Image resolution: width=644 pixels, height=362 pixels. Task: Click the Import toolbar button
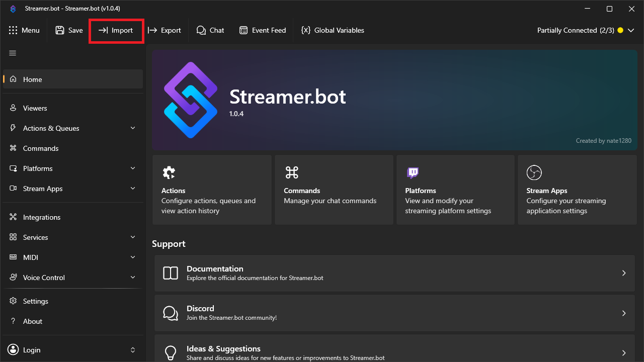[116, 30]
